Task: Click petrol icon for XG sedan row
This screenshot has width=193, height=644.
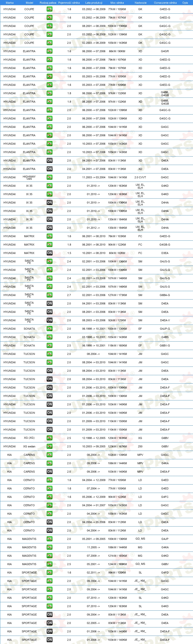Action: (49, 446)
